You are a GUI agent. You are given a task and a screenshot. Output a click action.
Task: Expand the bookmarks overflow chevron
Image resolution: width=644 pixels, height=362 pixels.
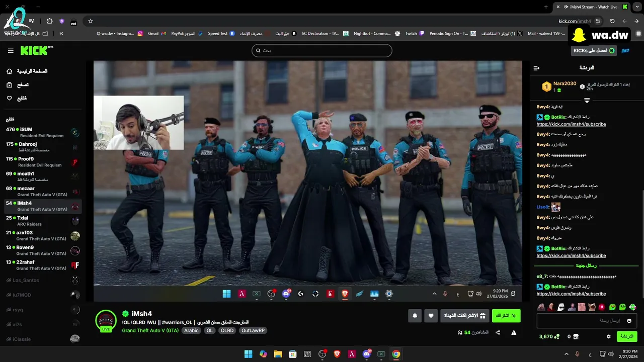61,34
